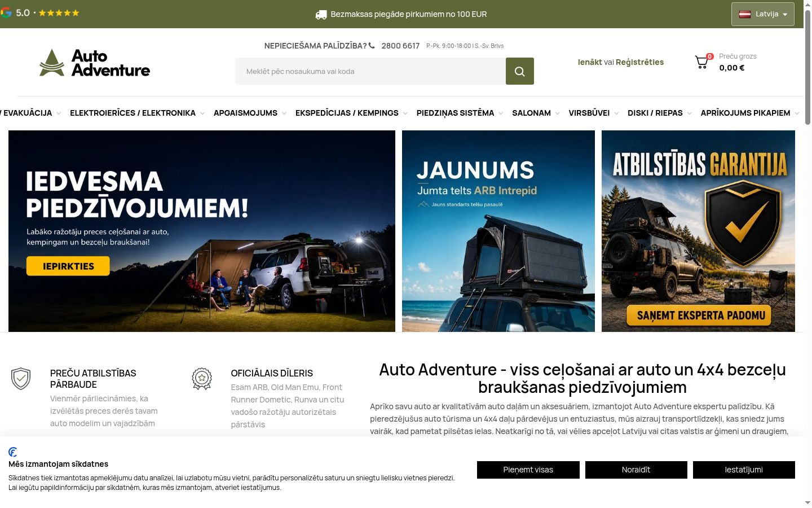The width and height of the screenshot is (812, 508).
Task: Expand the Evakuācija menu chevron
Action: [x=59, y=113]
